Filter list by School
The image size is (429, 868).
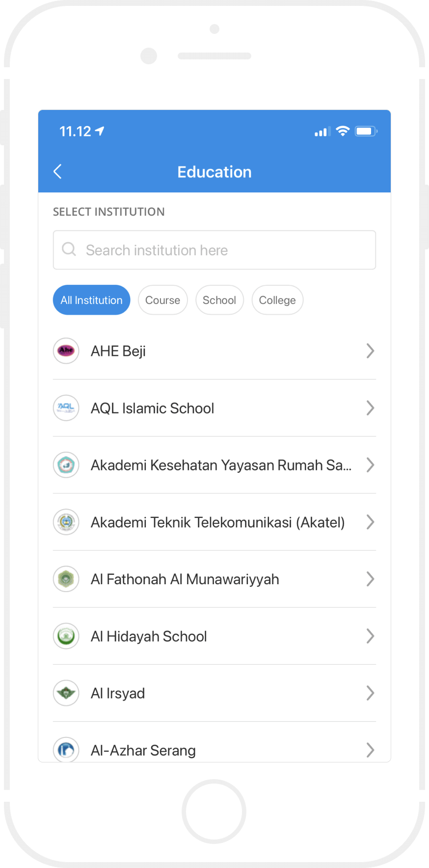219,300
